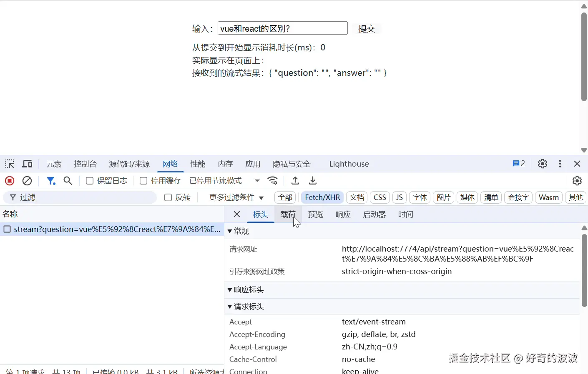The width and height of the screenshot is (588, 374).
Task: Filter requests by 全部
Action: pos(285,197)
